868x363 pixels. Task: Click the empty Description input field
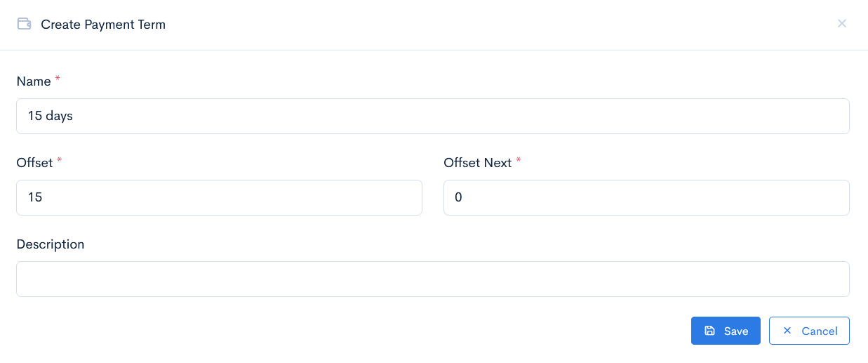point(432,279)
